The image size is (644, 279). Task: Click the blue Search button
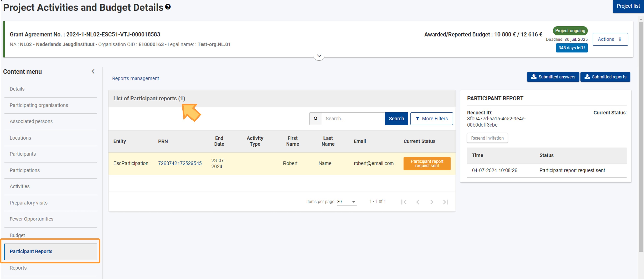(x=396, y=119)
